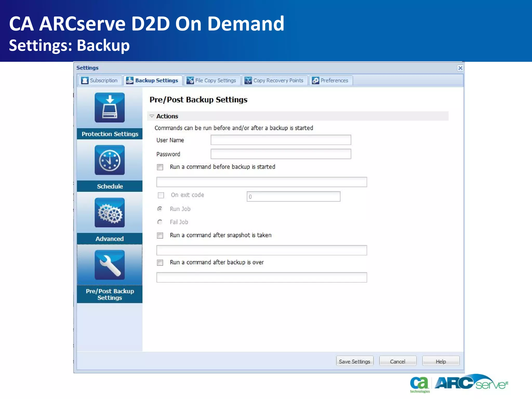This screenshot has width=532, height=399.
Task: Click the Copy Recovery Points tab icon
Action: pos(248,81)
